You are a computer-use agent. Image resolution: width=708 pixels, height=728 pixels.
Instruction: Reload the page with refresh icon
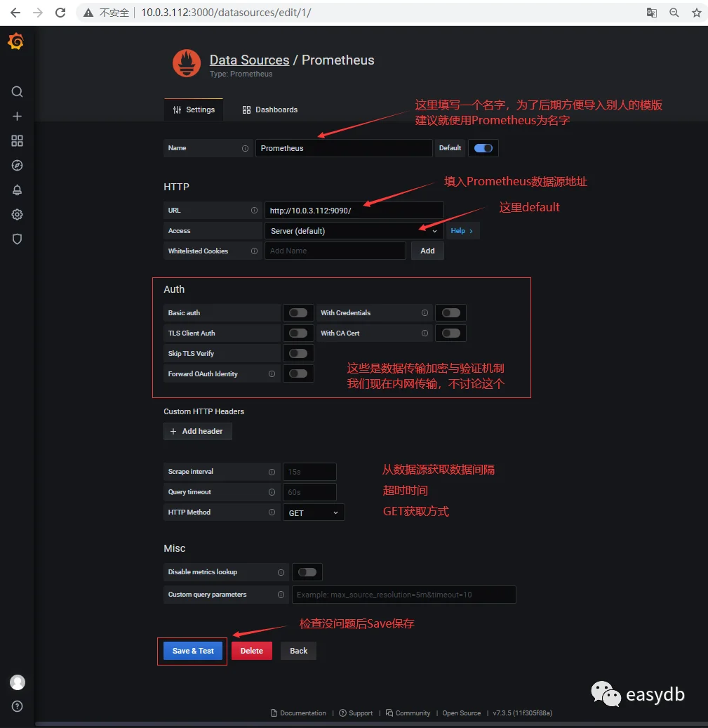[60, 13]
